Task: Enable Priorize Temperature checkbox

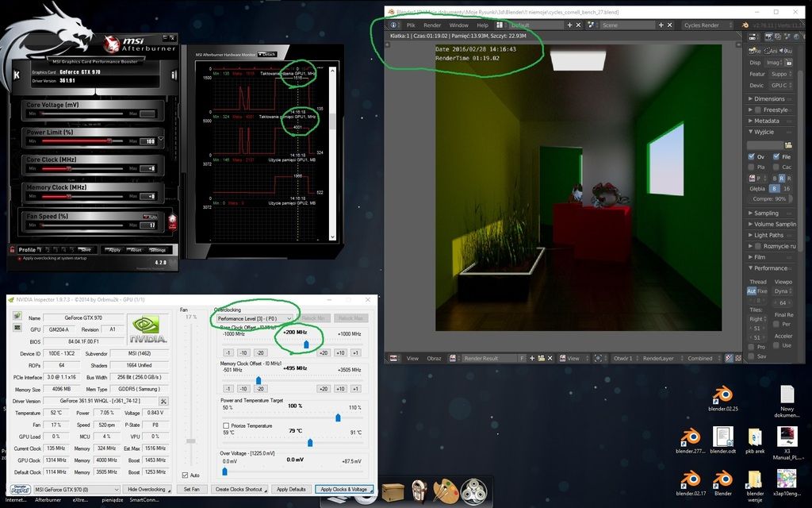Action: click(226, 425)
